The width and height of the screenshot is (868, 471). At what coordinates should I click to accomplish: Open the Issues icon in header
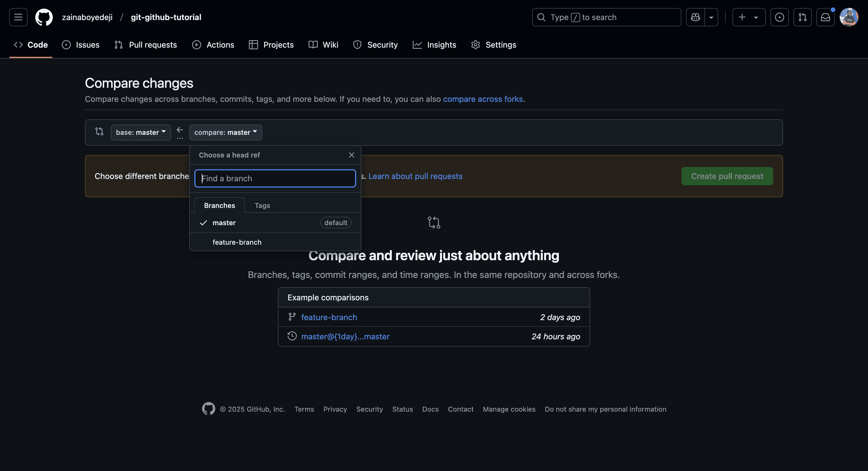779,17
